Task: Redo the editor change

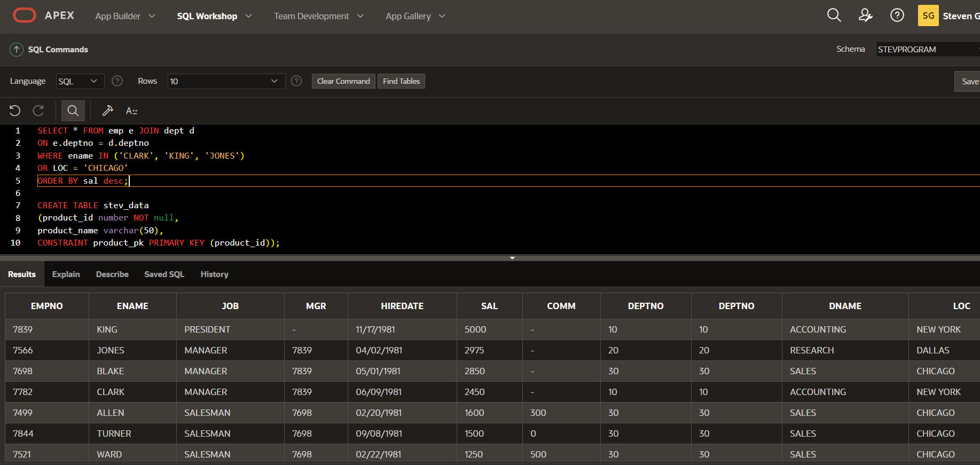Action: [x=38, y=111]
